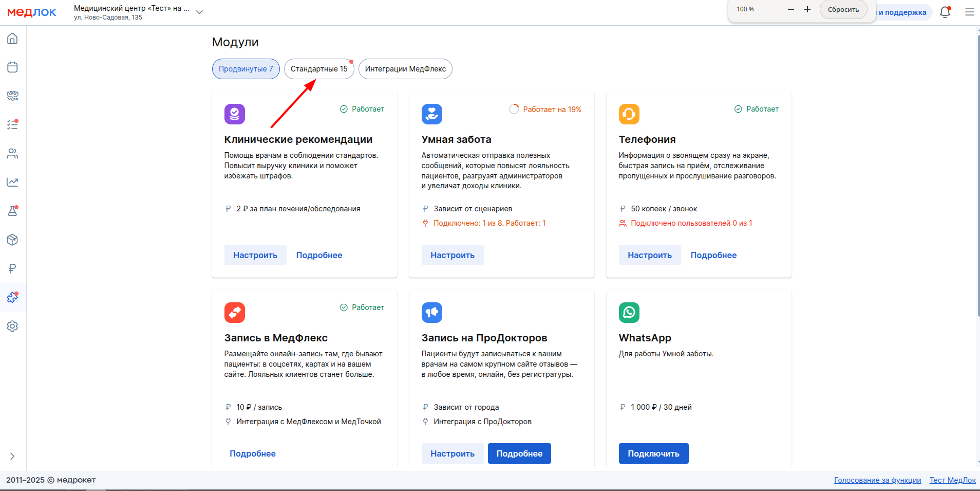
Task: Open the ruble finance icon in sidebar
Action: (x=12, y=268)
